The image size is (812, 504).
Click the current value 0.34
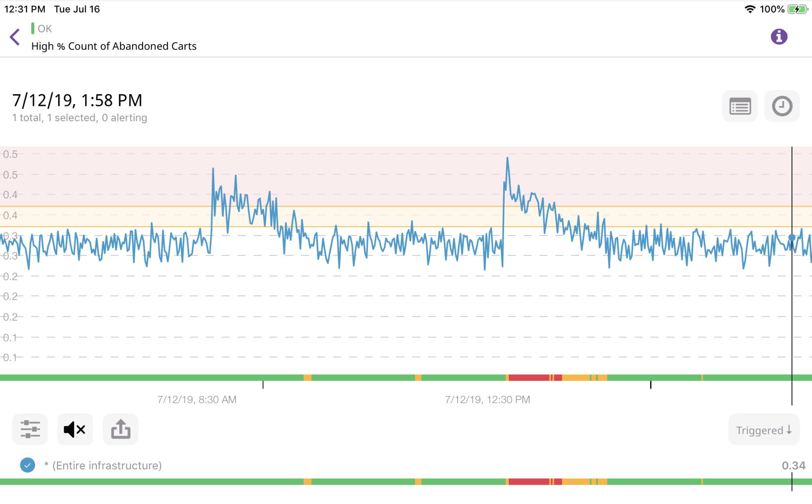794,465
